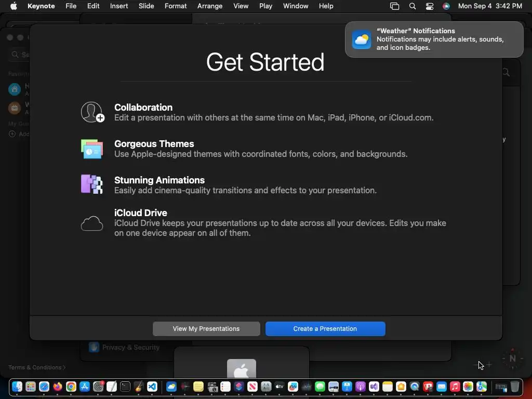Open the File menu

[x=71, y=6]
